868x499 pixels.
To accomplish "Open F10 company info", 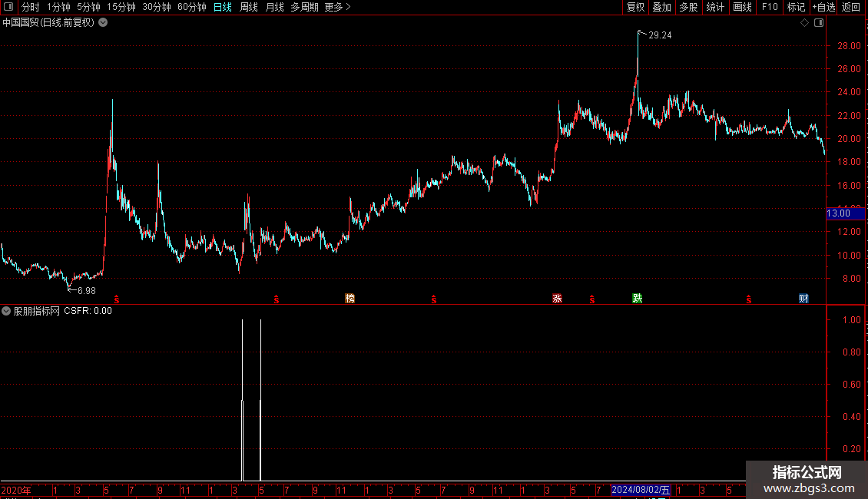I will pos(770,7).
